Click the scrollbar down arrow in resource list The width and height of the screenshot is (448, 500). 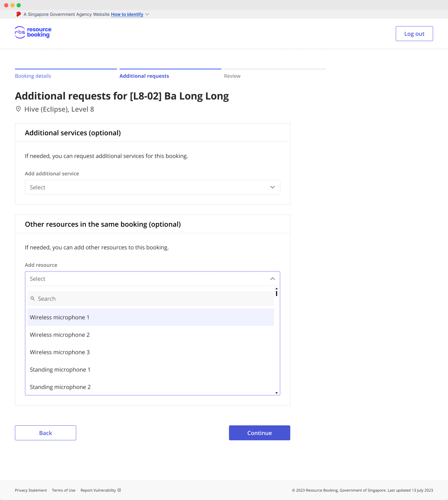(276, 392)
